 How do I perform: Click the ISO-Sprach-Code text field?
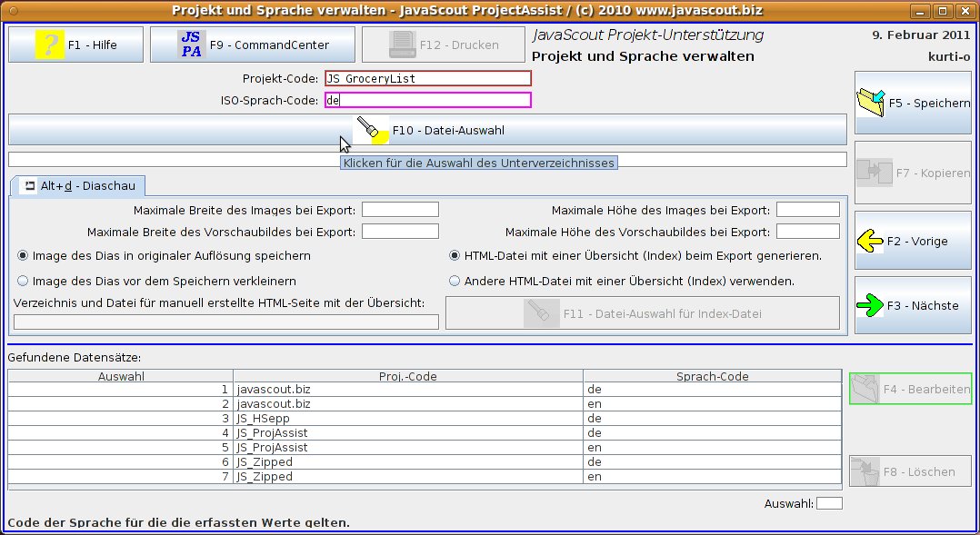tap(427, 101)
